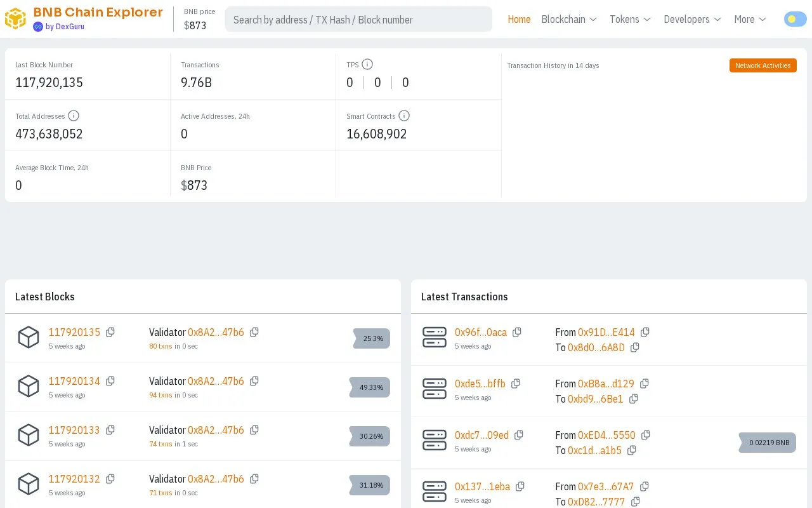The height and width of the screenshot is (508, 812).
Task: Copy transaction hash 0x96f...0aca
Action: tap(517, 332)
